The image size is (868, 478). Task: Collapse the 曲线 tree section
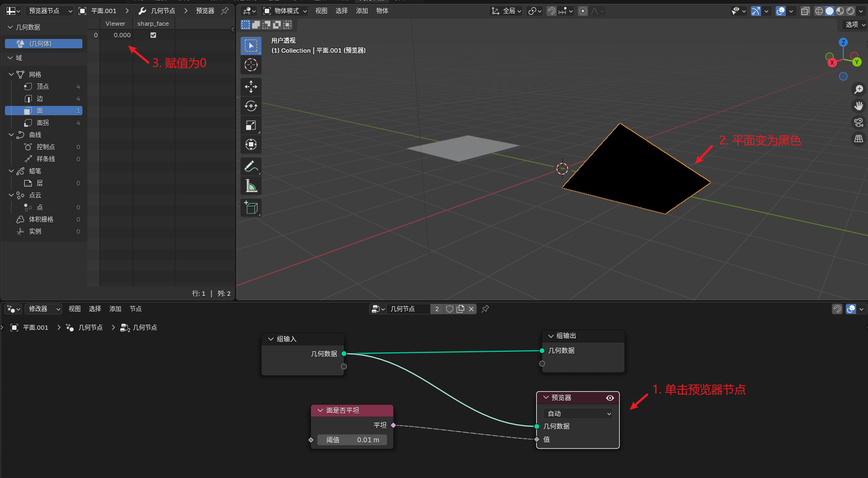tap(11, 134)
